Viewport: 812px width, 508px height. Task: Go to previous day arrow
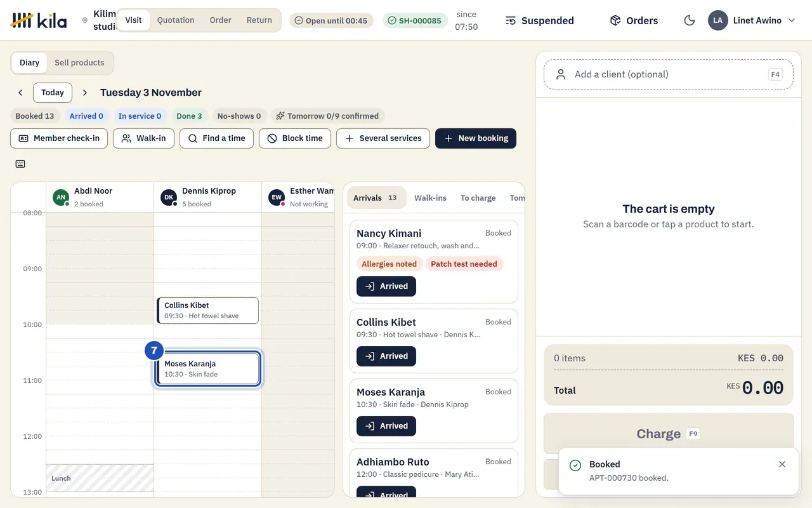20,93
